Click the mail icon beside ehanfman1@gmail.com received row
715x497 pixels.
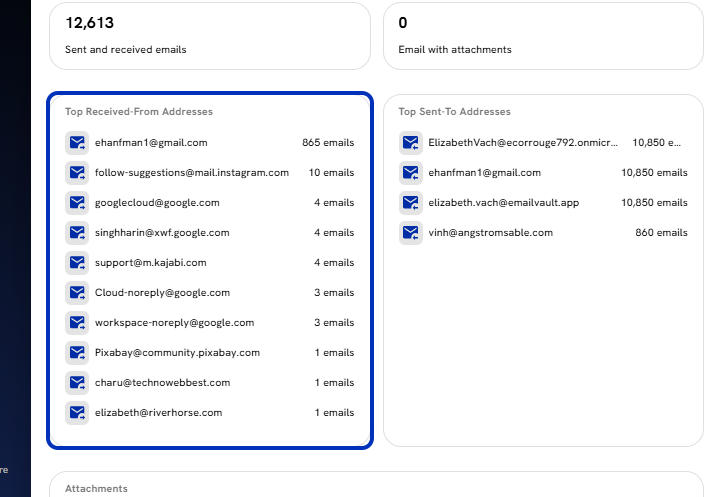click(x=77, y=143)
